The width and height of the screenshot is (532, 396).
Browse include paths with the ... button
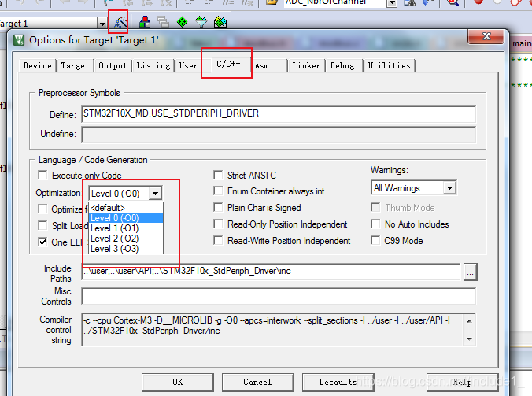471,272
